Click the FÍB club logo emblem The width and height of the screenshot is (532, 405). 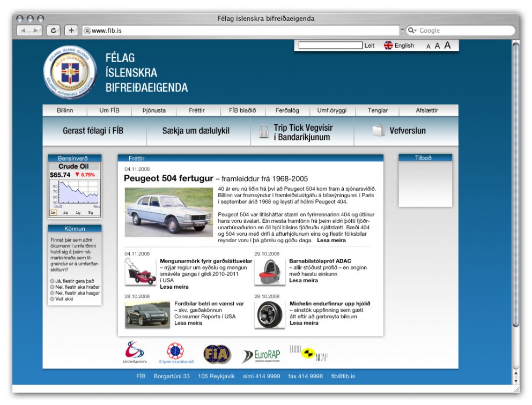70,72
